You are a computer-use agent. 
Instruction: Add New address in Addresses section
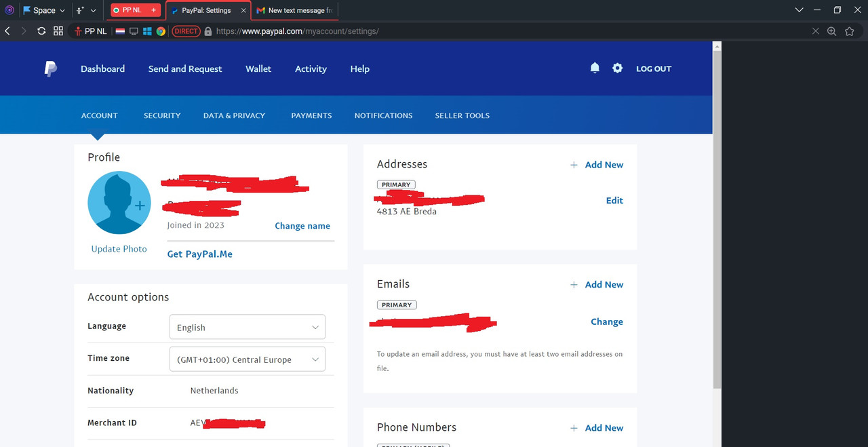pyautogui.click(x=597, y=165)
